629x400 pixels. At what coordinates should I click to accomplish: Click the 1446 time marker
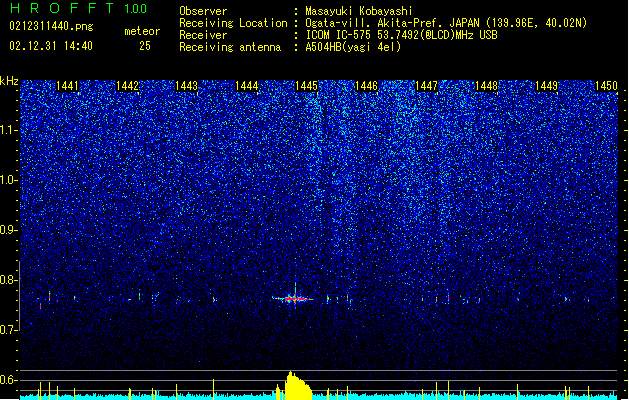[x=366, y=86]
